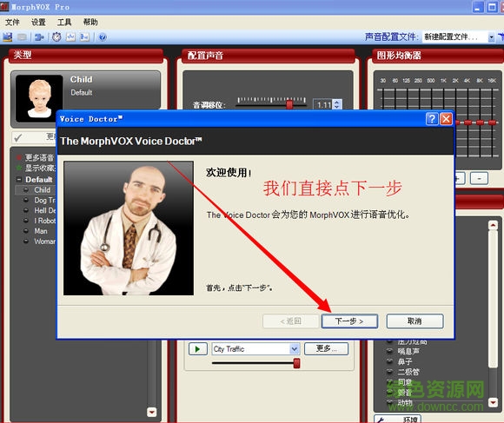Click the 8K equalizer band slider handle
This screenshot has height=423, width=504.
480,122
